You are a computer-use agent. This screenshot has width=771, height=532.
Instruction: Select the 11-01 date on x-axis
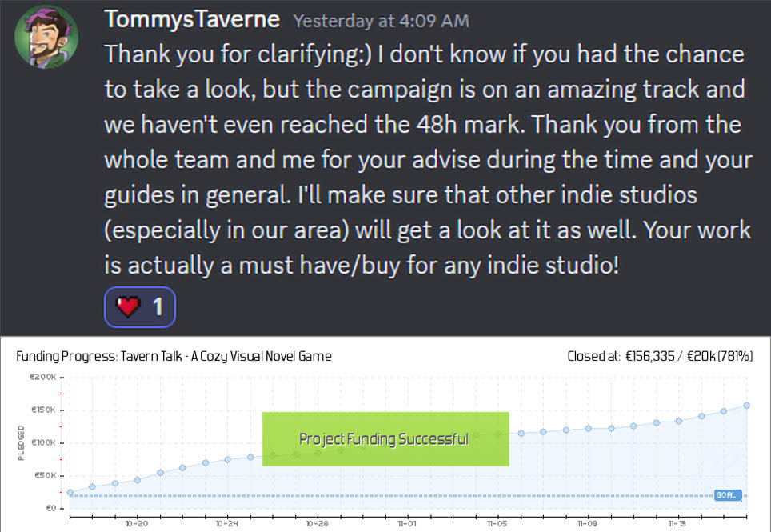(x=407, y=525)
